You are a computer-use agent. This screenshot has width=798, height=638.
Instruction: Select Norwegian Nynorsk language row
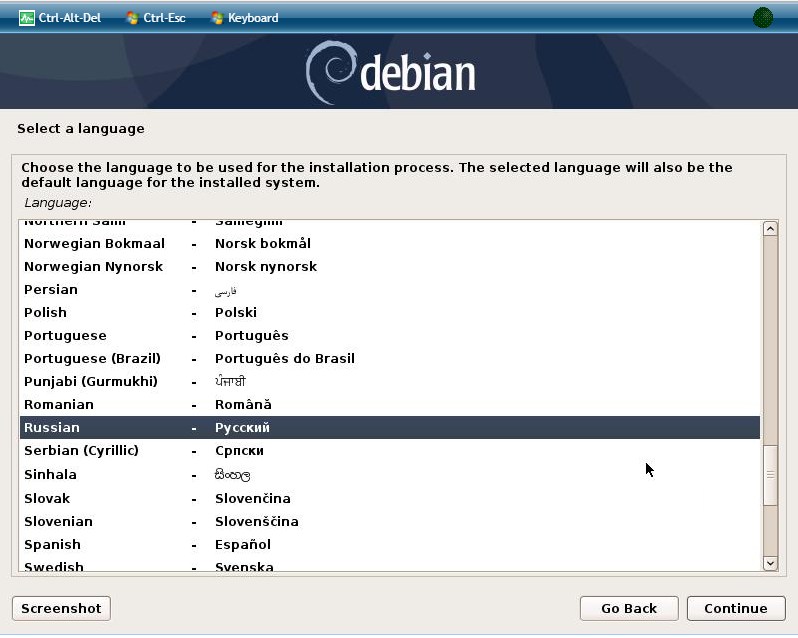pyautogui.click(x=390, y=267)
